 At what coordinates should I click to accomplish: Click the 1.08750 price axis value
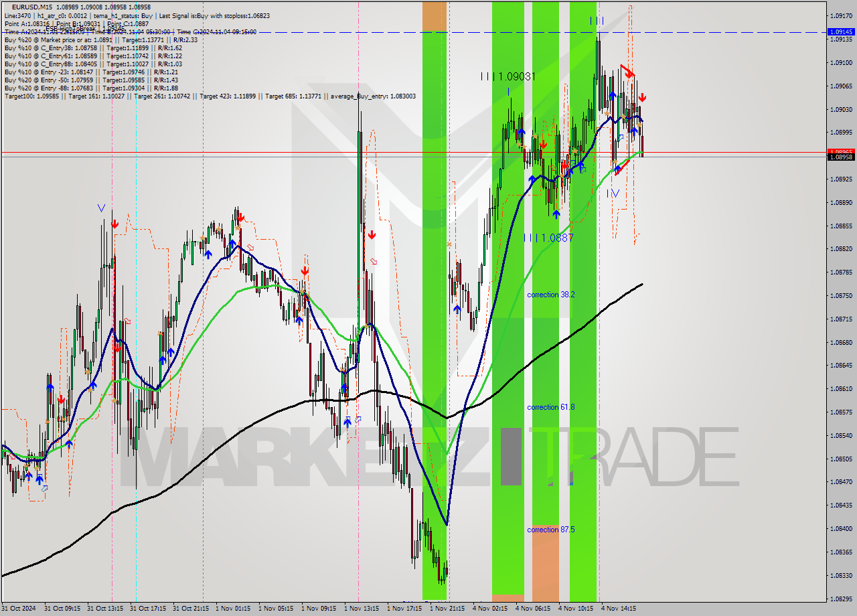[x=841, y=296]
